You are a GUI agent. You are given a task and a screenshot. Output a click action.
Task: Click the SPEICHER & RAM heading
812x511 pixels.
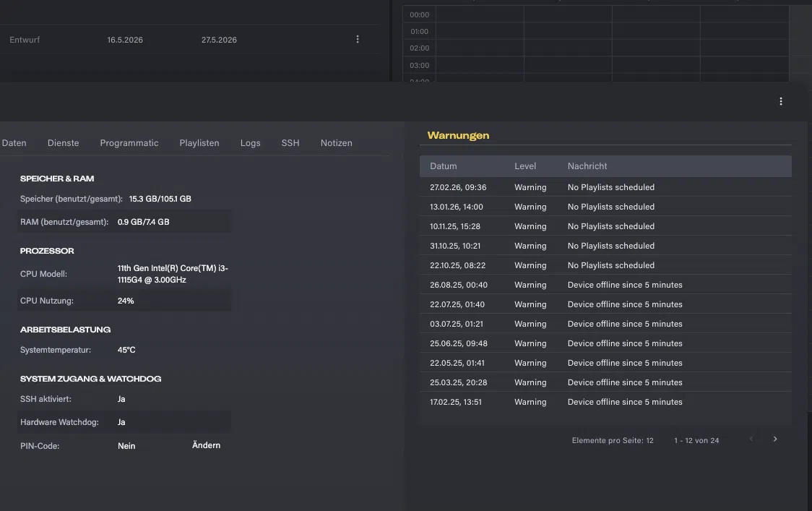click(x=57, y=179)
